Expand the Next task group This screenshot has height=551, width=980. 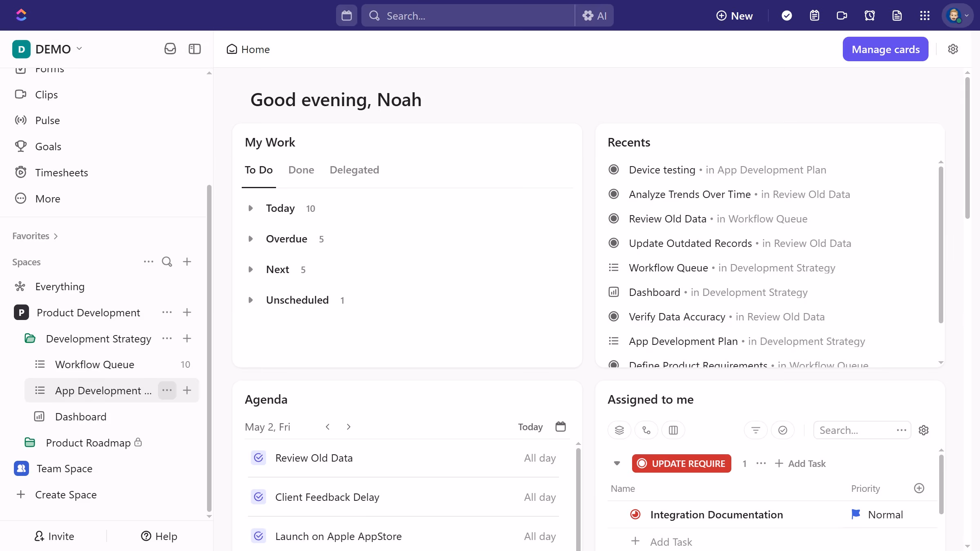pos(251,269)
